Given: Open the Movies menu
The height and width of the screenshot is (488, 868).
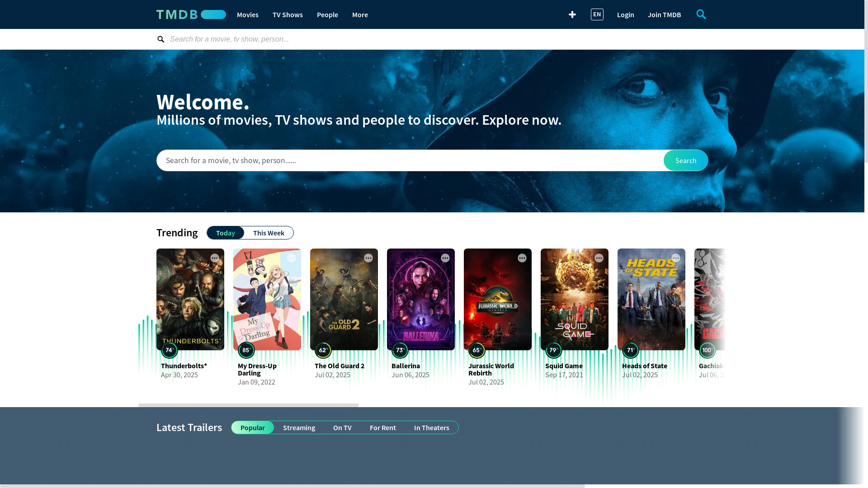Looking at the screenshot, I should pyautogui.click(x=248, y=14).
